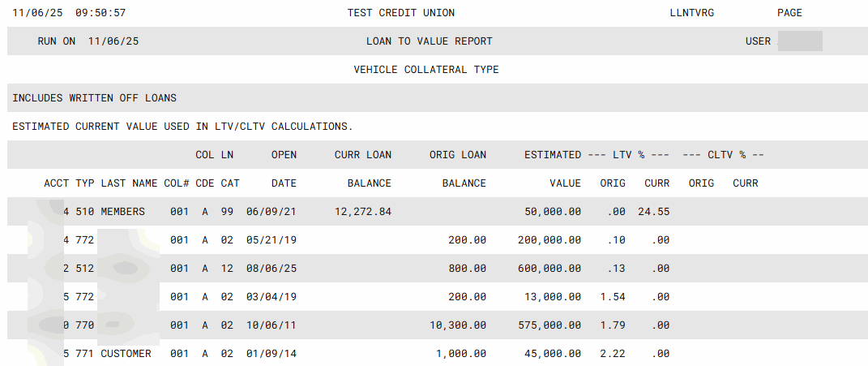The width and height of the screenshot is (868, 366).
Task: Click the 08/06/25 open date
Action: pyautogui.click(x=272, y=269)
